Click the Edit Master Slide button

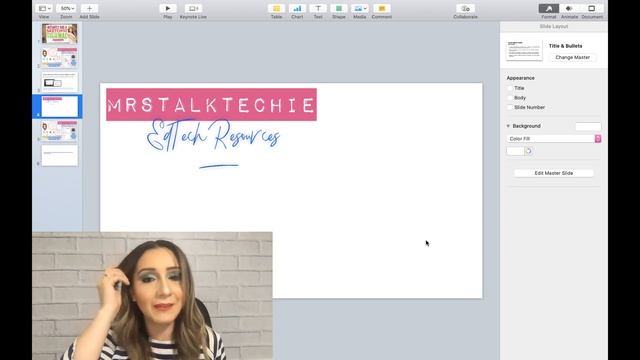(553, 173)
